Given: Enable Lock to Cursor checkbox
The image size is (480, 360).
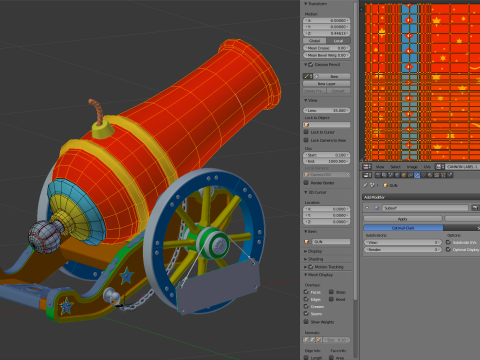Looking at the screenshot, I should pyautogui.click(x=306, y=132).
